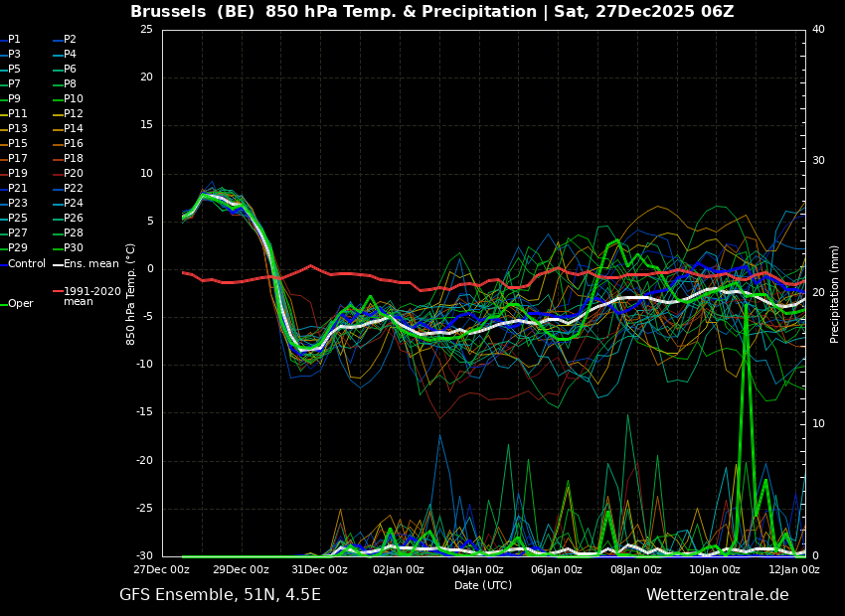Click the P23 legend entry
The image size is (845, 616).
click(14, 203)
